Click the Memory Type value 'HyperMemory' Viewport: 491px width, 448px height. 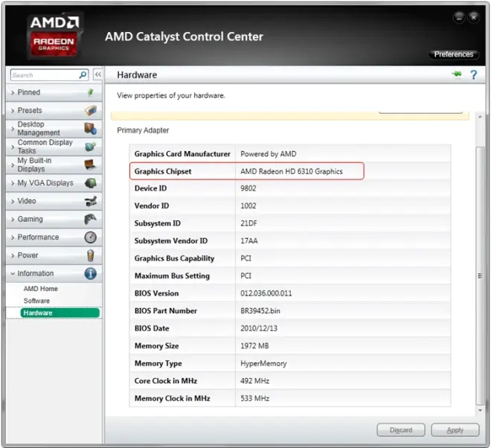pos(263,363)
